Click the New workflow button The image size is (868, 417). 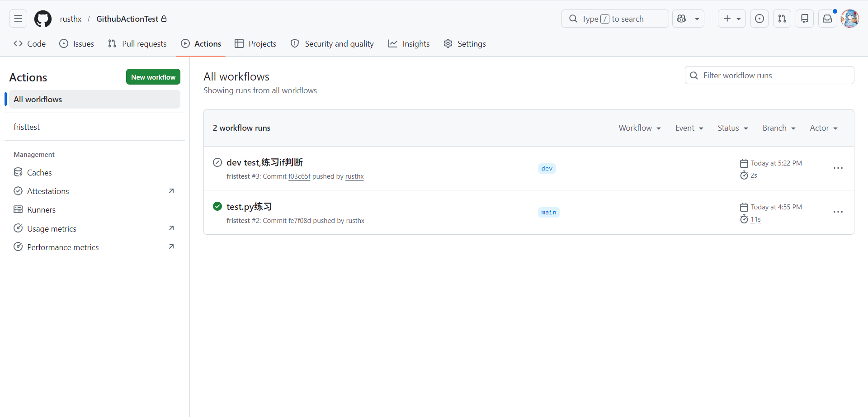click(153, 77)
